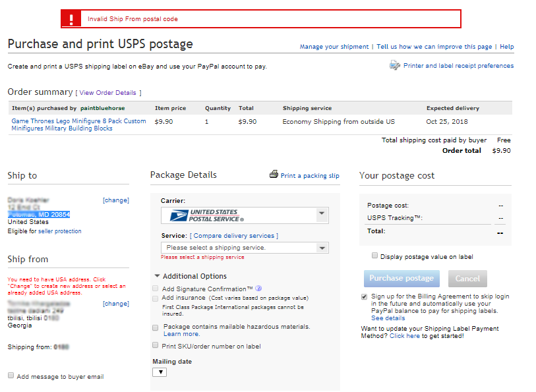
Task: Toggle the Add insurance checkbox
Action: [155, 298]
